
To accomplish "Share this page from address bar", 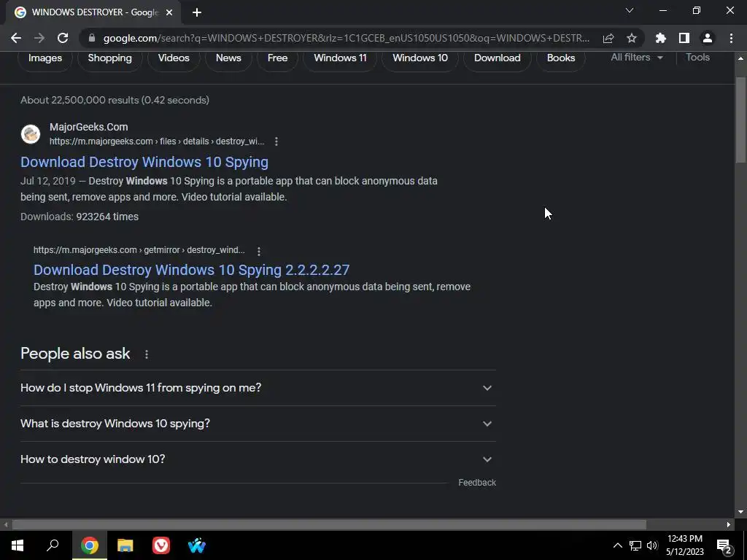I will tap(608, 38).
